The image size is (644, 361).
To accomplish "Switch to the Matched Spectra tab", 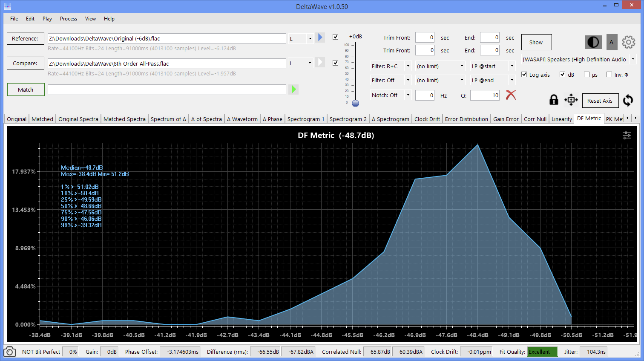I will pyautogui.click(x=124, y=119).
